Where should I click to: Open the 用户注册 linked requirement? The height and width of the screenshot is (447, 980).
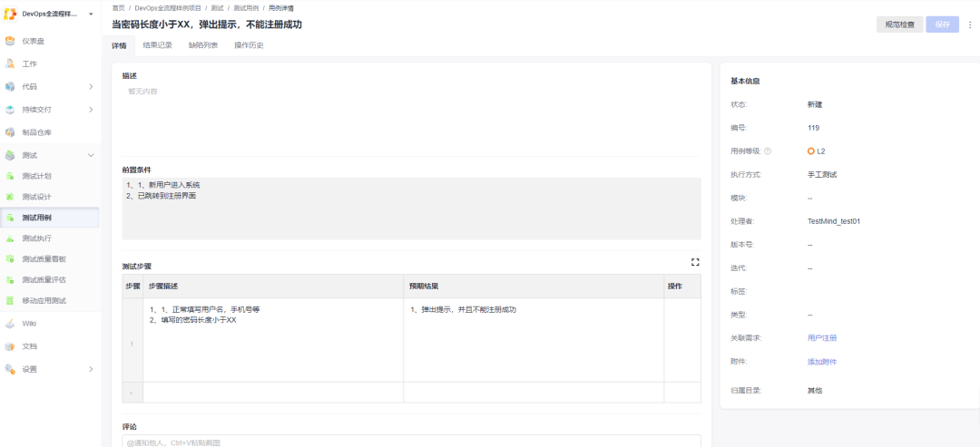[822, 338]
